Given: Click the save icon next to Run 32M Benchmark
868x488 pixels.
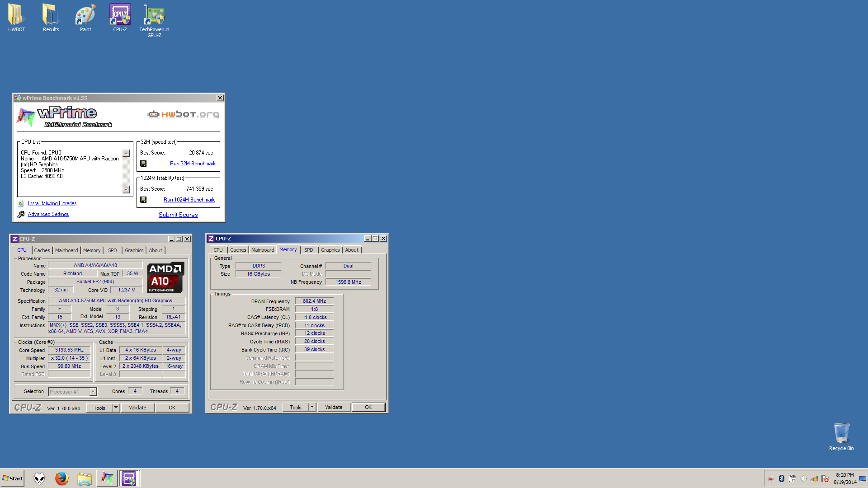Looking at the screenshot, I should pyautogui.click(x=143, y=164).
